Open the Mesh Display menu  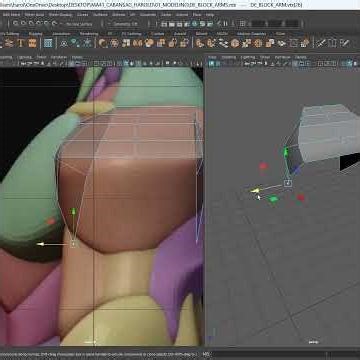click(60, 15)
